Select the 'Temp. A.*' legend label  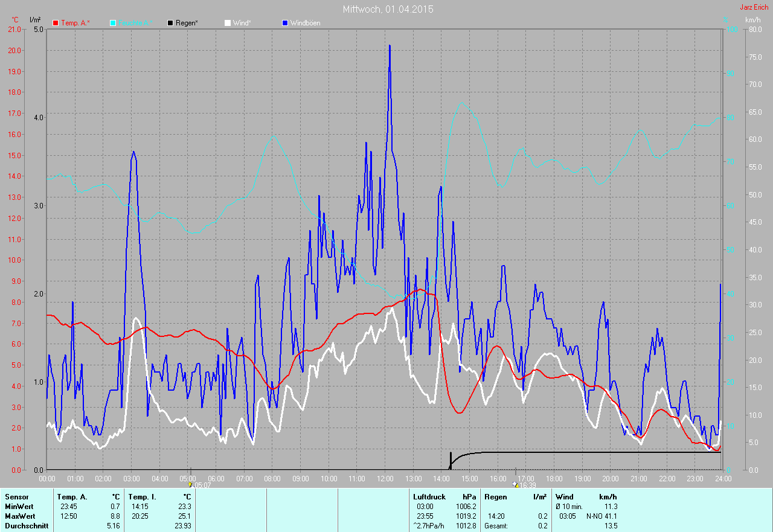75,23
